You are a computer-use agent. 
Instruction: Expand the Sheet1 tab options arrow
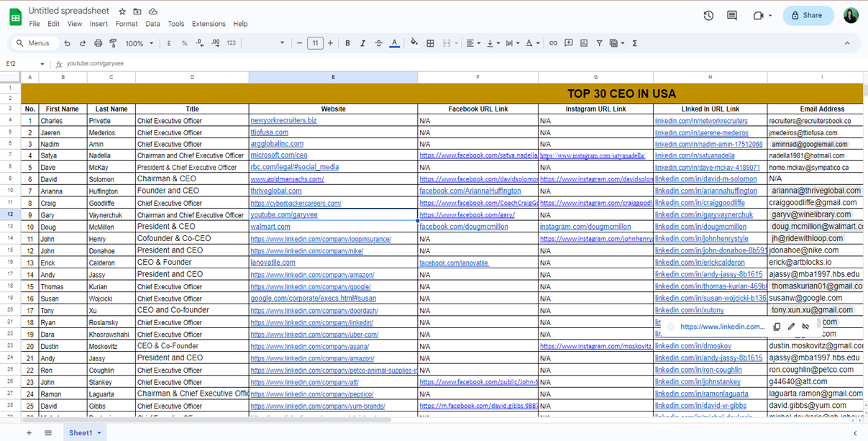coord(99,433)
